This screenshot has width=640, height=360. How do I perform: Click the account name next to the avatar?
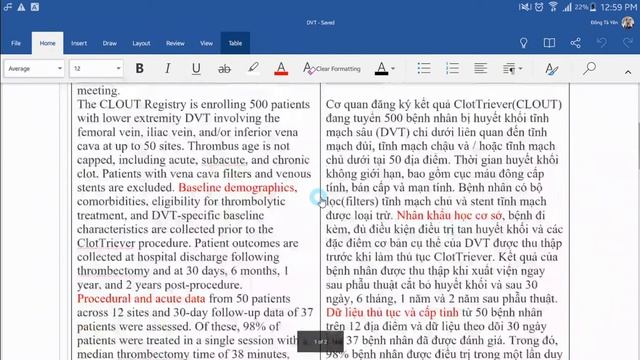pos(604,23)
